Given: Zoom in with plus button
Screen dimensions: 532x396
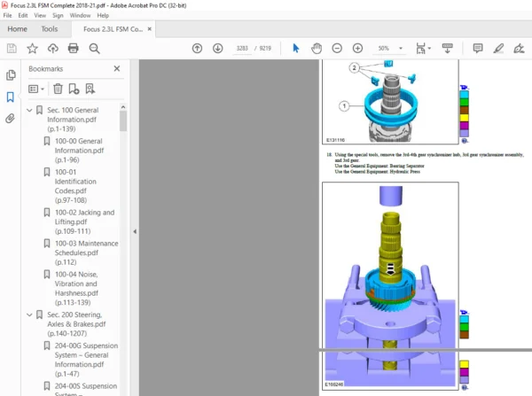Looking at the screenshot, I should (357, 49).
